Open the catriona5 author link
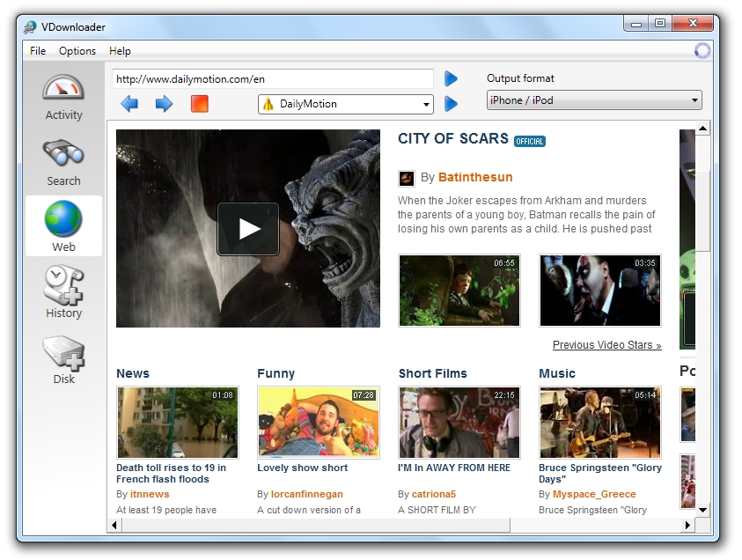 click(x=433, y=494)
